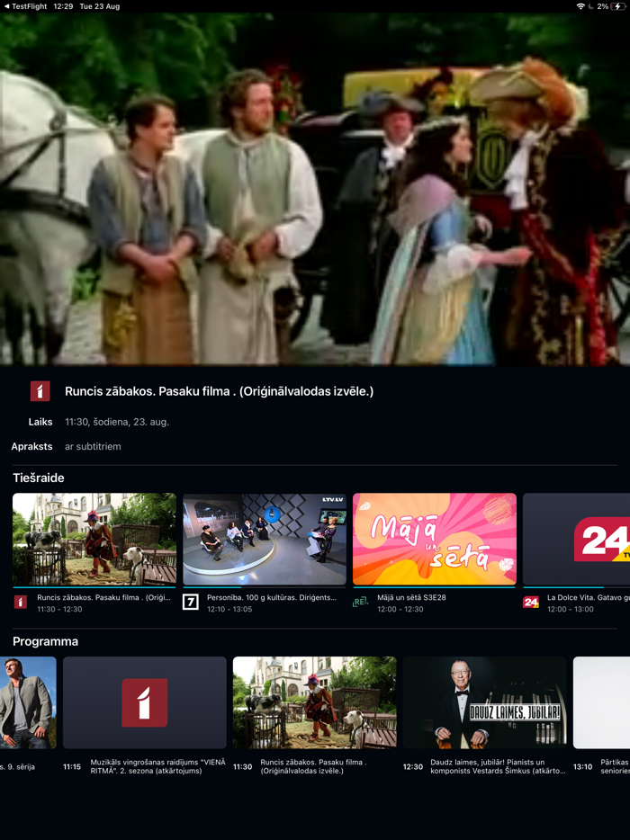Viewport: 630px width, 840px height.
Task: Tap the Wi-Fi status icon
Action: 580,6
